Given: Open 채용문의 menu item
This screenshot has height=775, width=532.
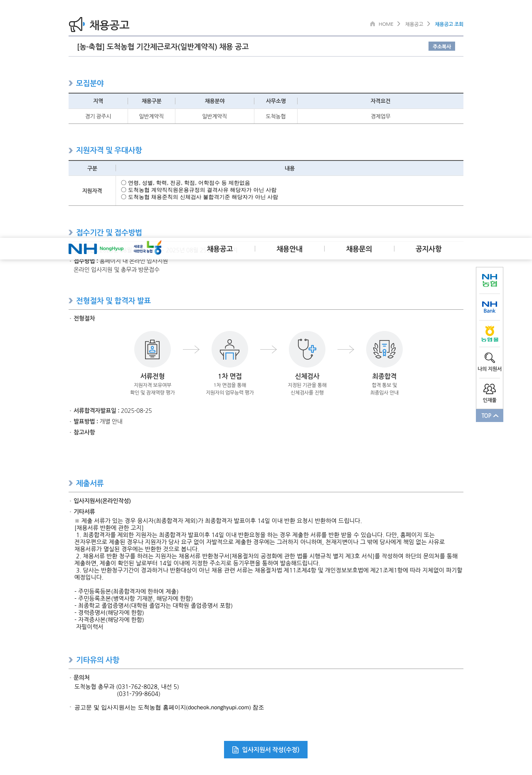Looking at the screenshot, I should (359, 249).
